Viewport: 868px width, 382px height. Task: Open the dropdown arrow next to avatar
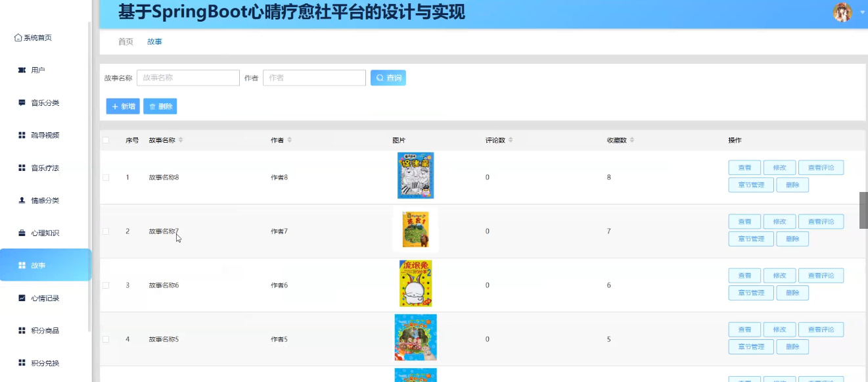pyautogui.click(x=862, y=12)
